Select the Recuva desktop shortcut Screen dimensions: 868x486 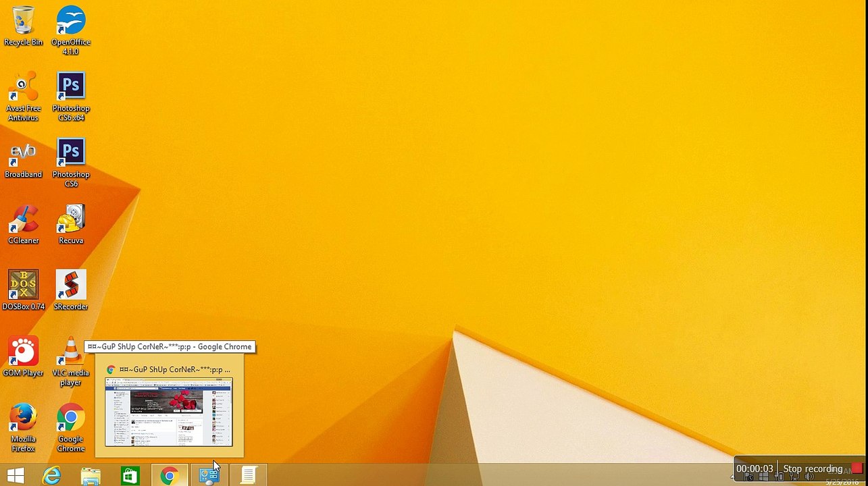[x=71, y=225]
